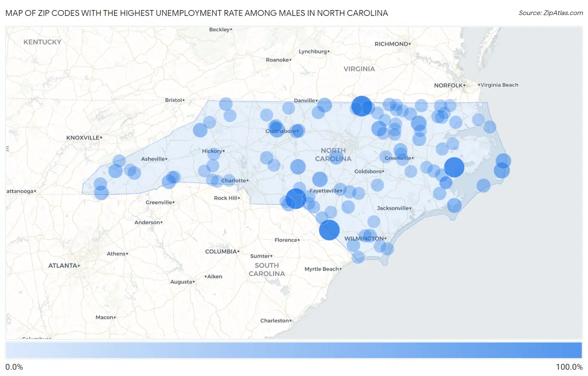Click the Source: ZipAtlas.com credit
The height and width of the screenshot is (376, 588).
pyautogui.click(x=551, y=13)
